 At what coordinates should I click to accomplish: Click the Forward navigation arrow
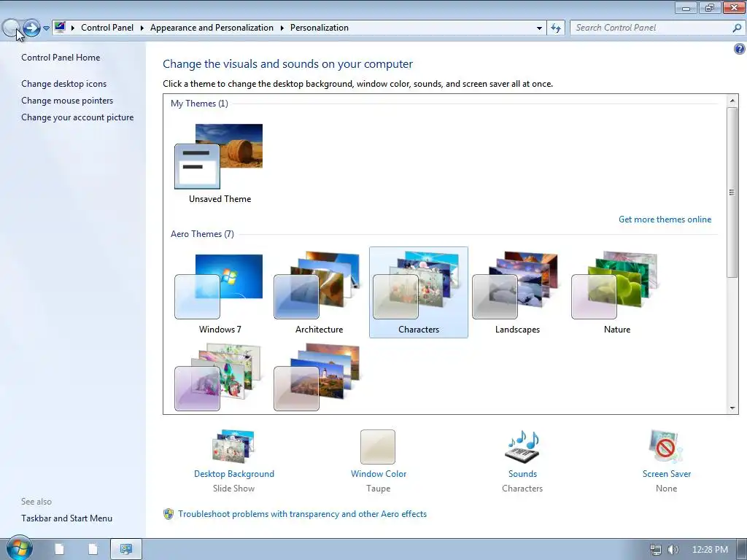[x=31, y=28]
